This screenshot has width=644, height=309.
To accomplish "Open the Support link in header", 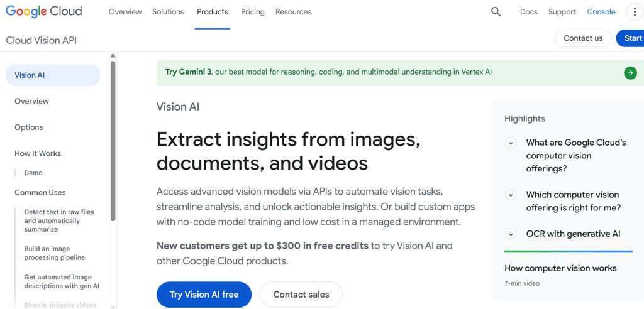I will (x=562, y=12).
